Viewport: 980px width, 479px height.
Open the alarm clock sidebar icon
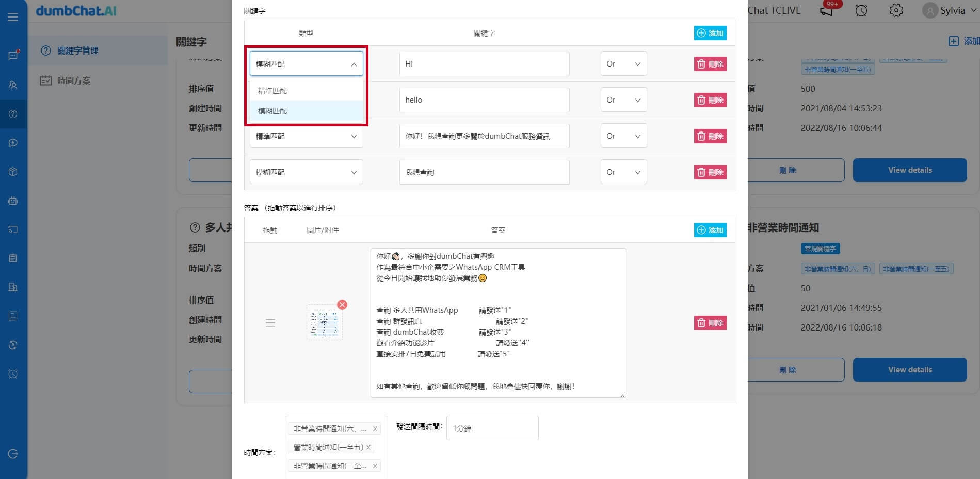click(13, 374)
